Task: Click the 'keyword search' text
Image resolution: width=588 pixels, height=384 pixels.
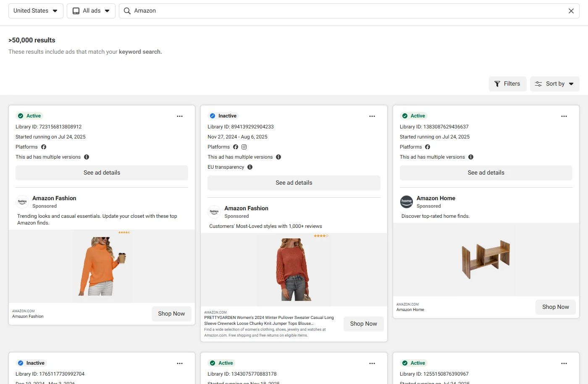Action: [139, 52]
